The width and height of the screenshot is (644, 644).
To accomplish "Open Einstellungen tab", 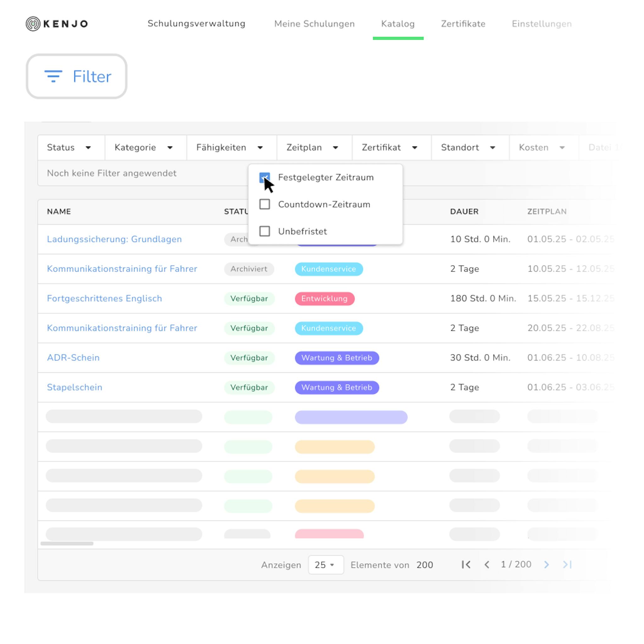I will click(542, 24).
